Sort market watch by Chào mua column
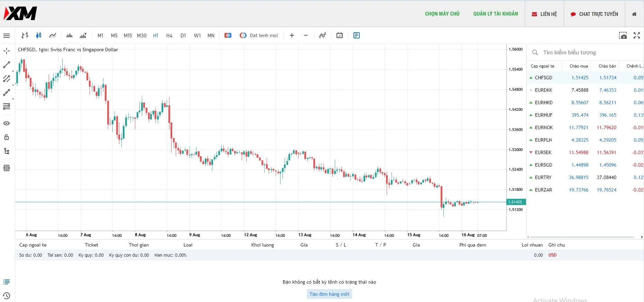Viewport: 644px width, 302px height. tap(579, 66)
